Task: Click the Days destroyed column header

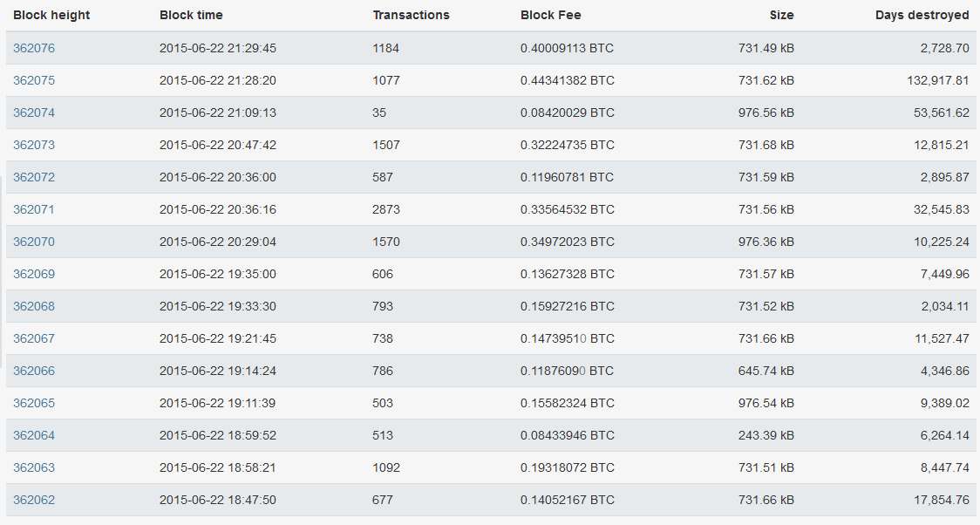Action: (x=922, y=15)
